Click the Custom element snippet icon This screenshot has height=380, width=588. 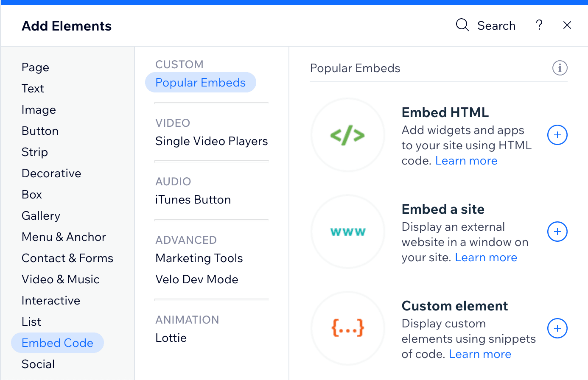pyautogui.click(x=348, y=328)
